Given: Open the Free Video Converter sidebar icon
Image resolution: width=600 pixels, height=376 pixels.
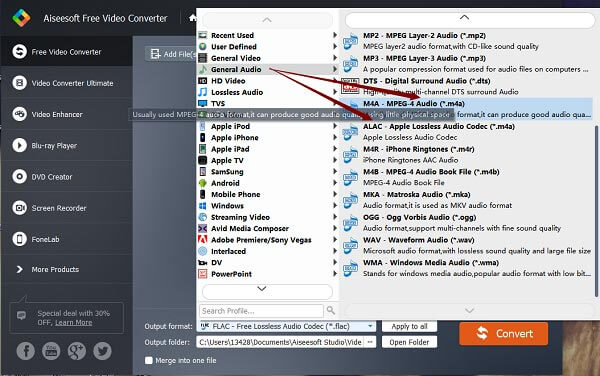Looking at the screenshot, I should point(20,52).
